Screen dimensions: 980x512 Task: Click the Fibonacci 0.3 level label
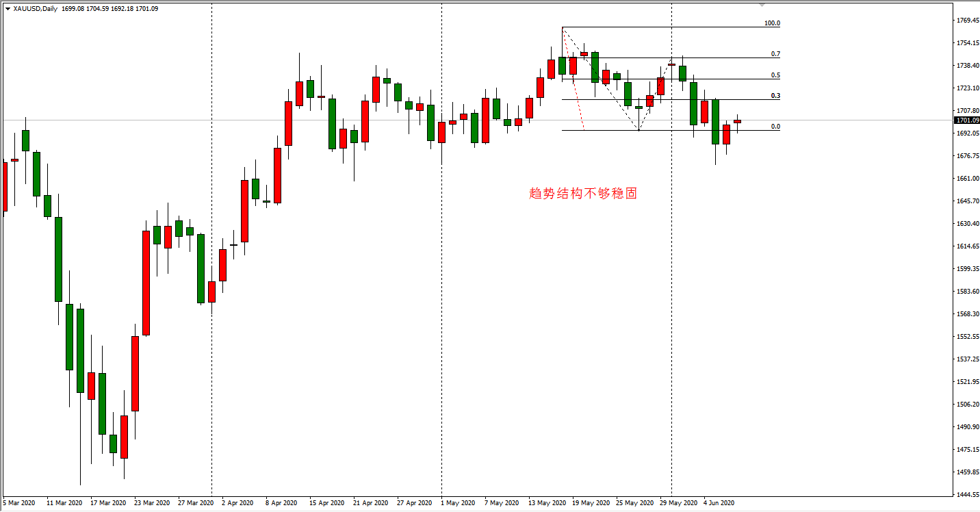(x=775, y=96)
